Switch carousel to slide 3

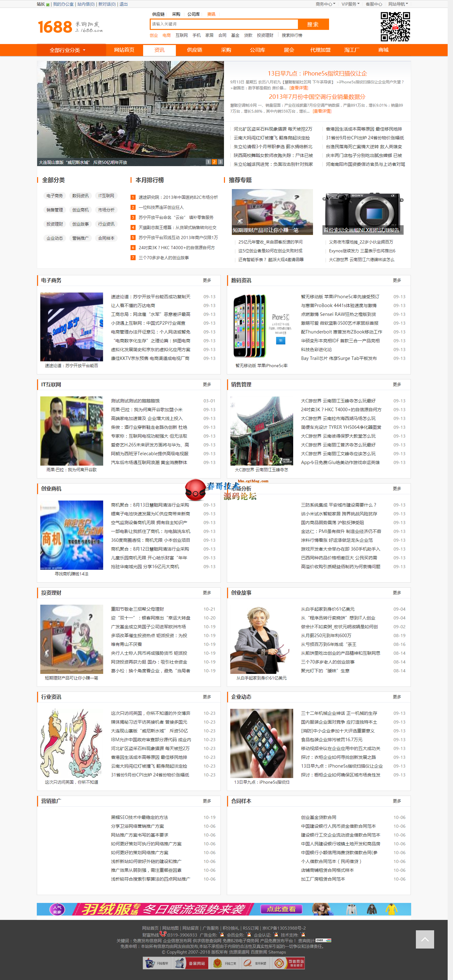click(x=220, y=162)
